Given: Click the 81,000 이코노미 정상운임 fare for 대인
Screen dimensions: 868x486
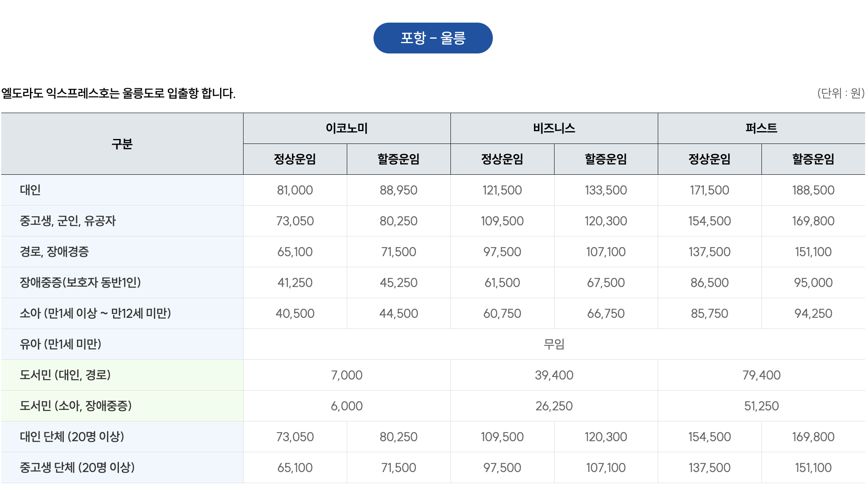Looking at the screenshot, I should tap(295, 190).
